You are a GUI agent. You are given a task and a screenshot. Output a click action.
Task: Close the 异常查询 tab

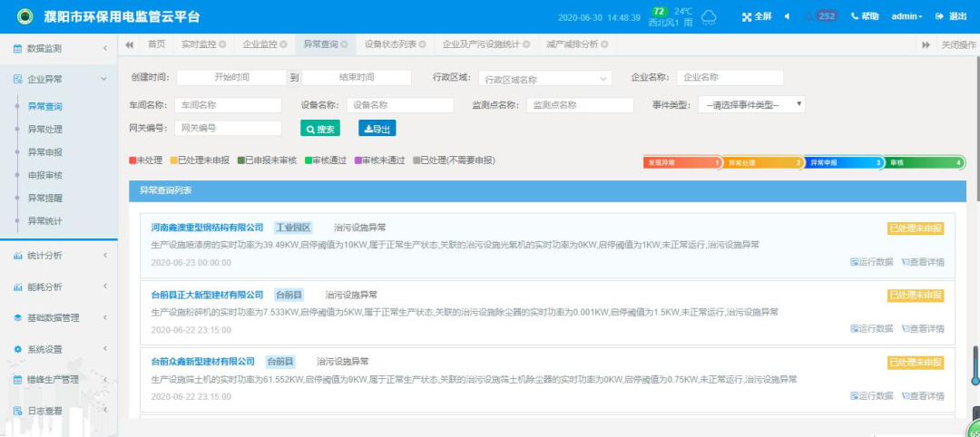pos(345,44)
